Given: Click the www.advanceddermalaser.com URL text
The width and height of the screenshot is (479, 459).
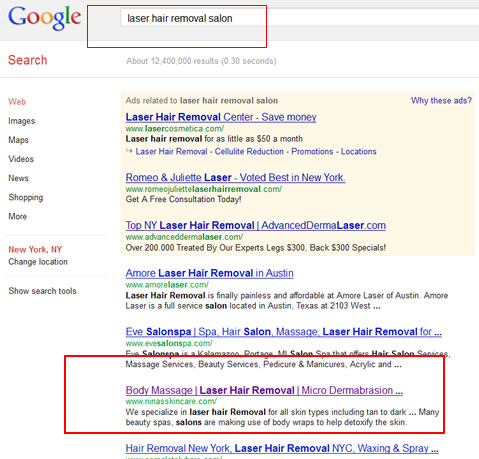Looking at the screenshot, I should click(x=184, y=237).
